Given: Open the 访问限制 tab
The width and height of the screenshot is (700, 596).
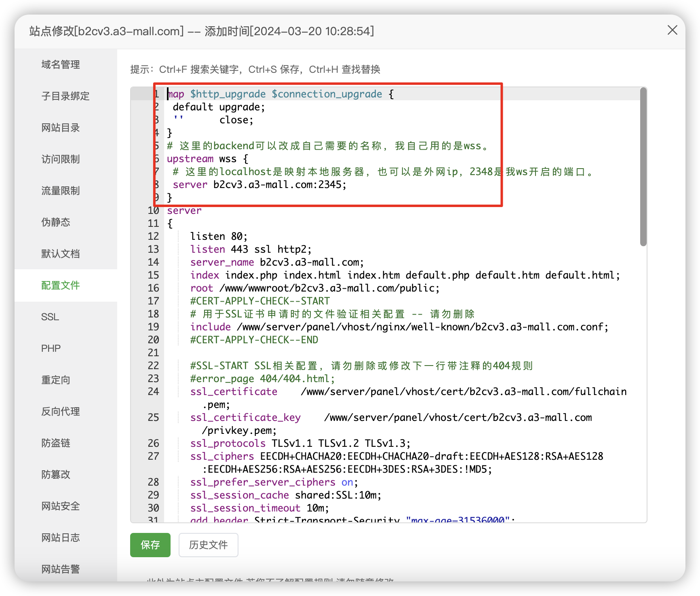Looking at the screenshot, I should pyautogui.click(x=61, y=159).
